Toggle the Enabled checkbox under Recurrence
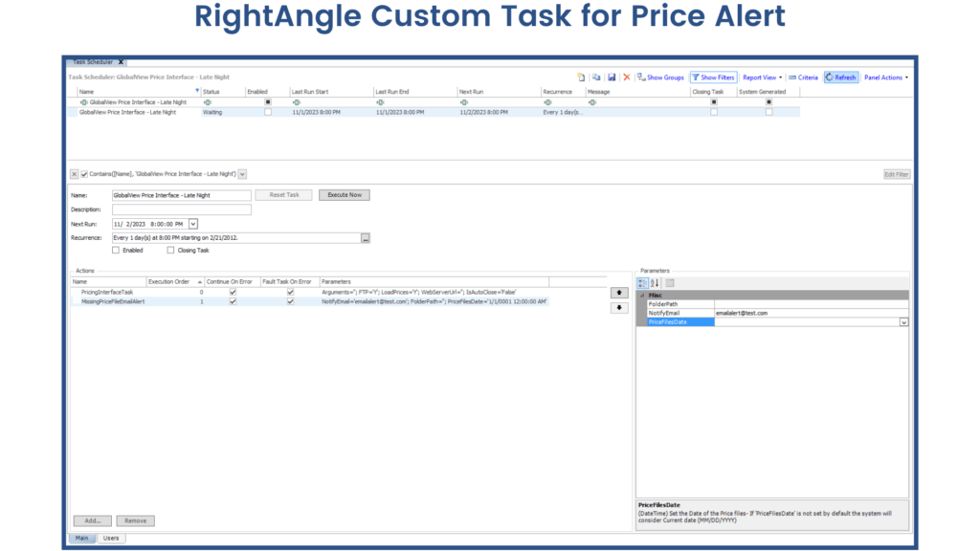Image resolution: width=980 pixels, height=551 pixels. [117, 251]
